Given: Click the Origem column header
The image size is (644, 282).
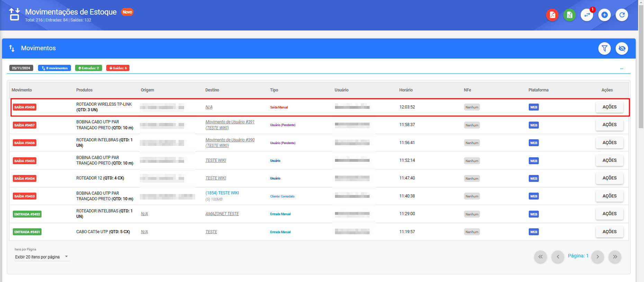Looking at the screenshot, I should 147,90.
